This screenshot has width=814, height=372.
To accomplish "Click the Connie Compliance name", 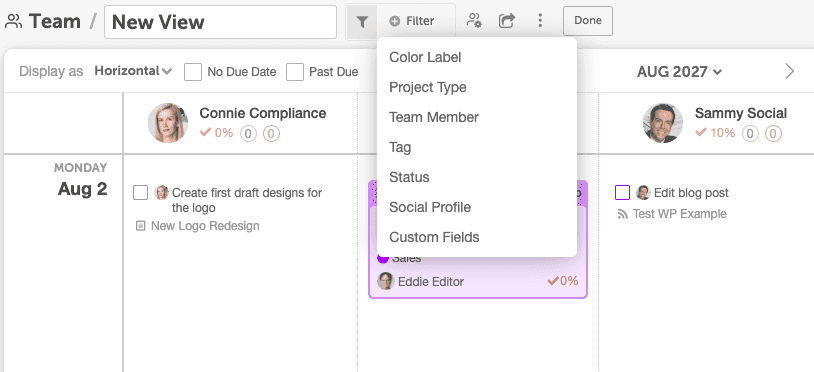I will 263,113.
